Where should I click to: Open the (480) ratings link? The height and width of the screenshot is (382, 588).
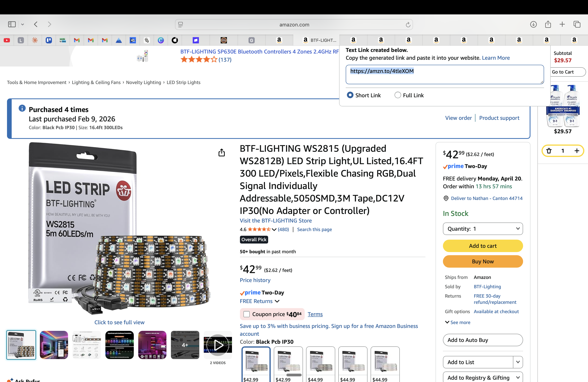(283, 229)
